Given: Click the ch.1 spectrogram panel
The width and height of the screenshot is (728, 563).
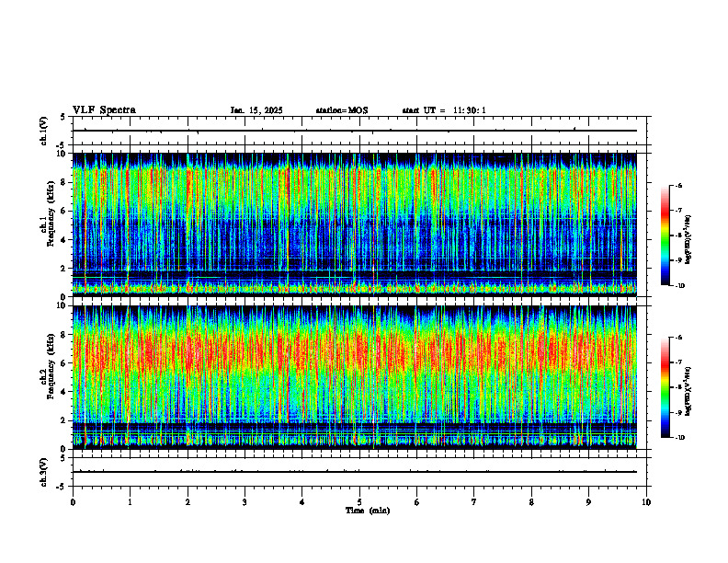Looking at the screenshot, I should coord(355,224).
